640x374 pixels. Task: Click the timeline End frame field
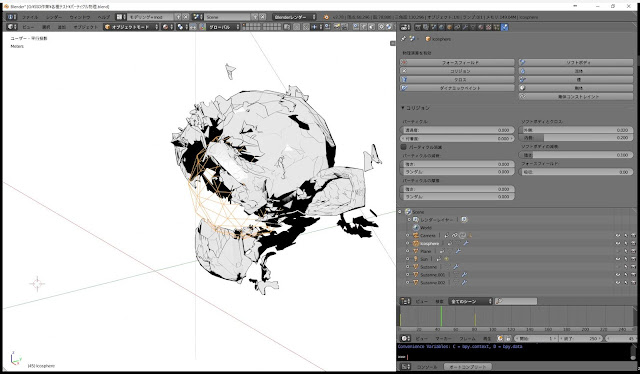tap(581, 338)
